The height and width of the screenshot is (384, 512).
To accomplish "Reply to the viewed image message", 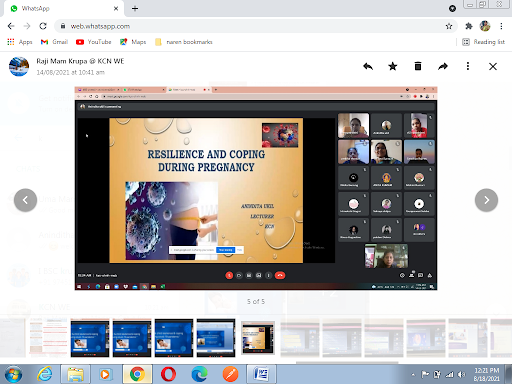I will [368, 66].
